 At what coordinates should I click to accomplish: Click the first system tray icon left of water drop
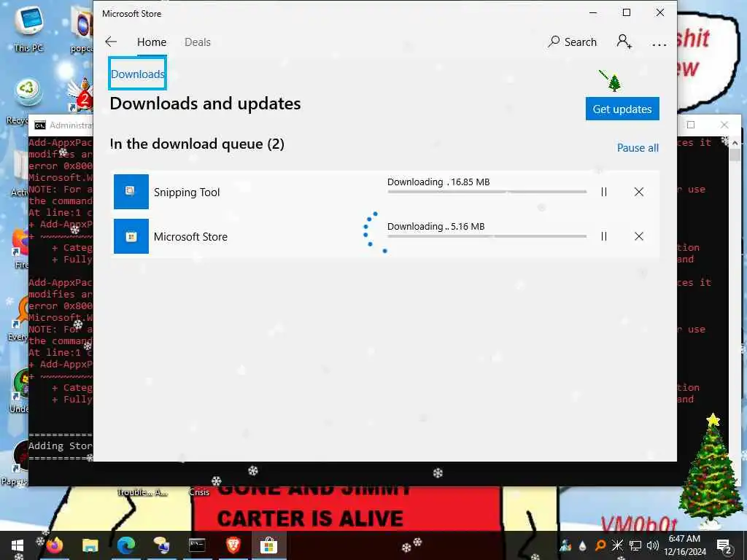[565, 545]
